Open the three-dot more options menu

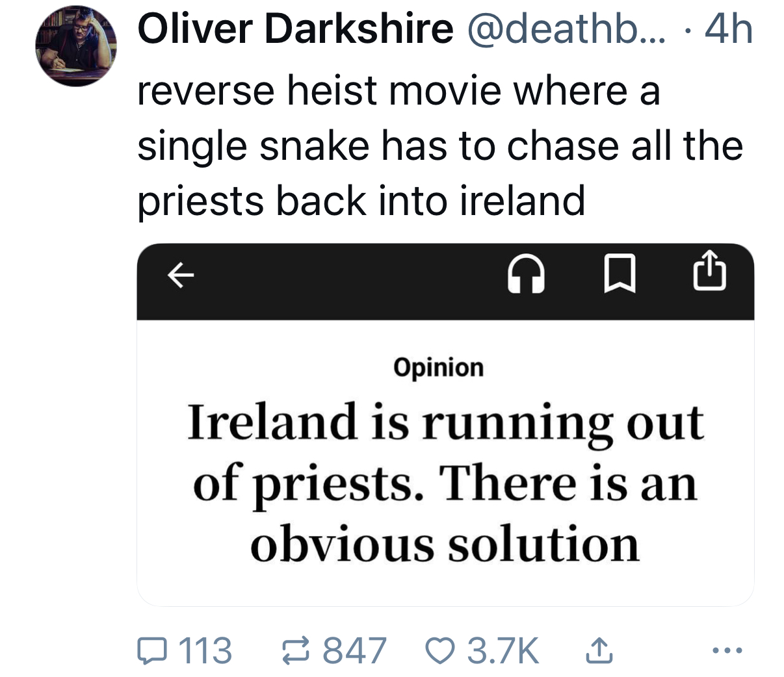coord(726,650)
